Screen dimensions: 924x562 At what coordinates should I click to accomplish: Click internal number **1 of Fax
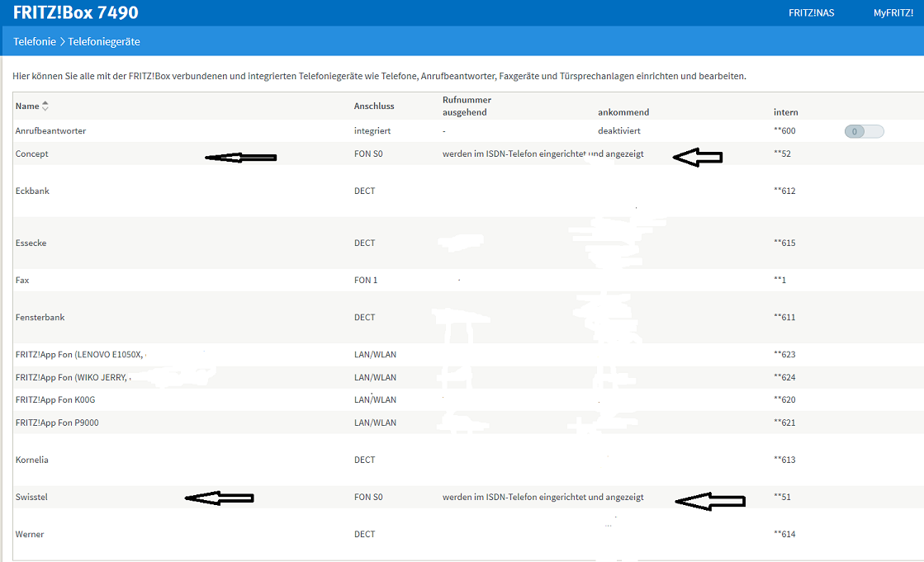tap(779, 280)
